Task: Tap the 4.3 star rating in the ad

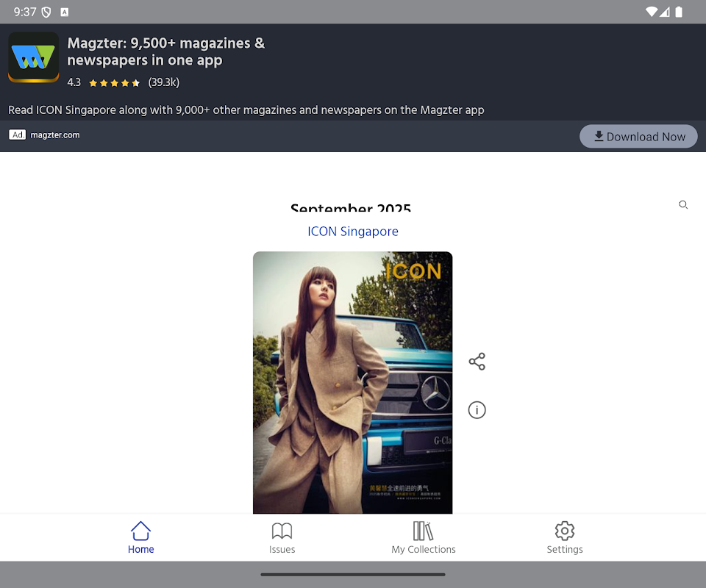Action: click(x=104, y=82)
